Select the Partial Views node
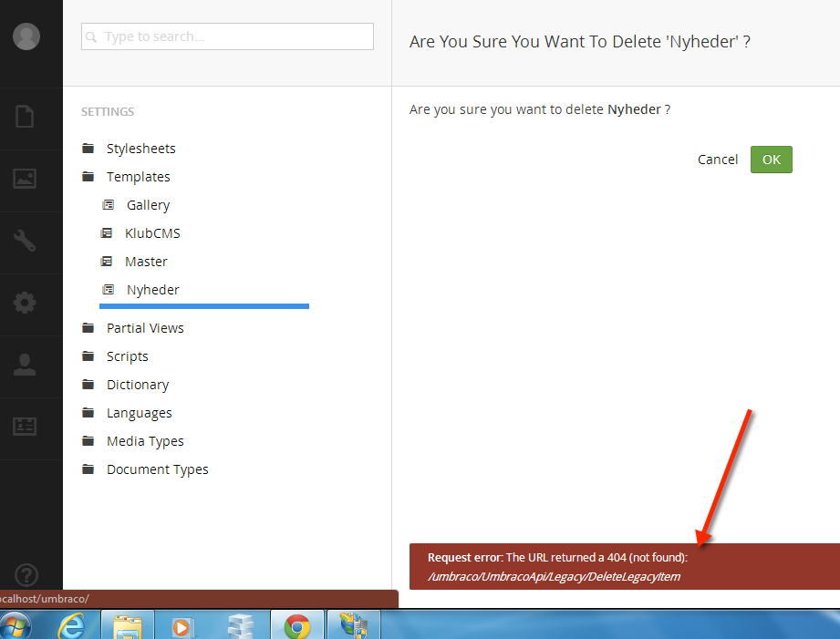This screenshot has height=639, width=840. 145,328
